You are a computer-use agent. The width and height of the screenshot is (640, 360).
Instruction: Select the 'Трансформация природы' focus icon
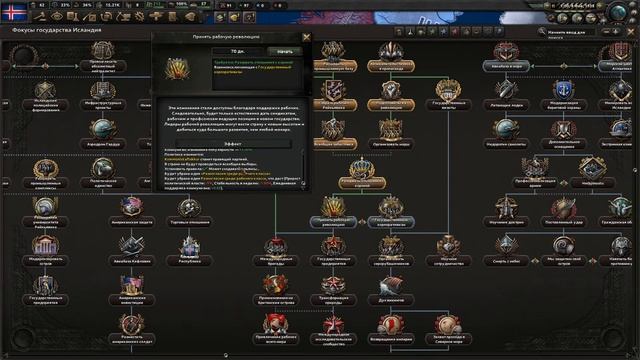pos(333,284)
